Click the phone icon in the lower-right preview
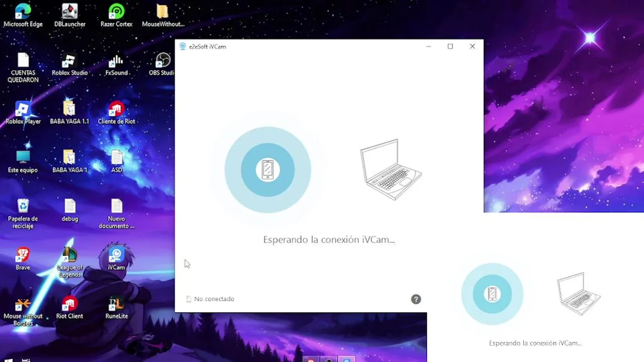Viewport: 644px width, 362px height. [x=492, y=294]
